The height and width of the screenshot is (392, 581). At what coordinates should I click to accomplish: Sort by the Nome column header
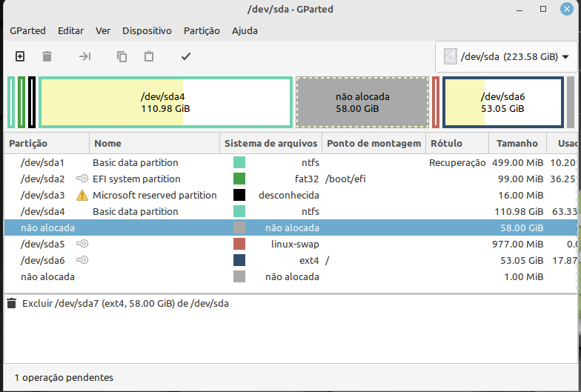(x=154, y=144)
